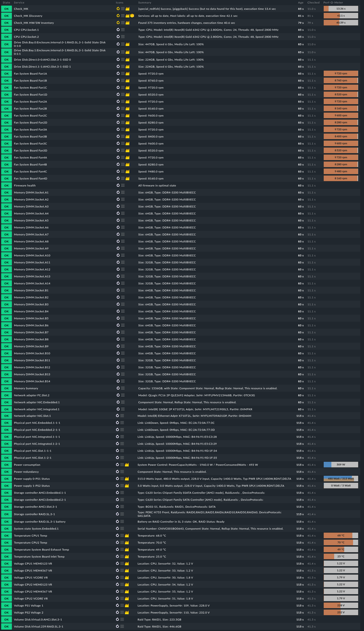This screenshot has width=364, height=631.
Task: Reschedule check for Memory Summary
Action: point(118,388)
